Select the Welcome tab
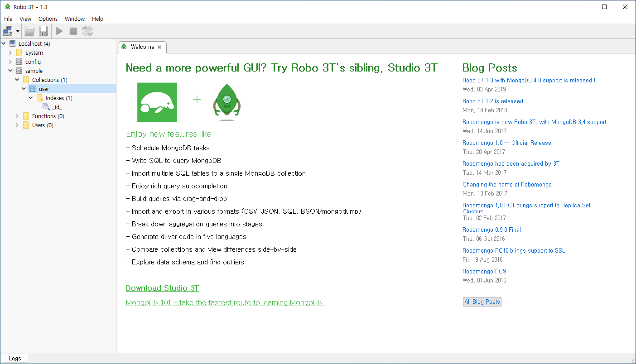Viewport: 636px width, 364px height. pyautogui.click(x=142, y=47)
